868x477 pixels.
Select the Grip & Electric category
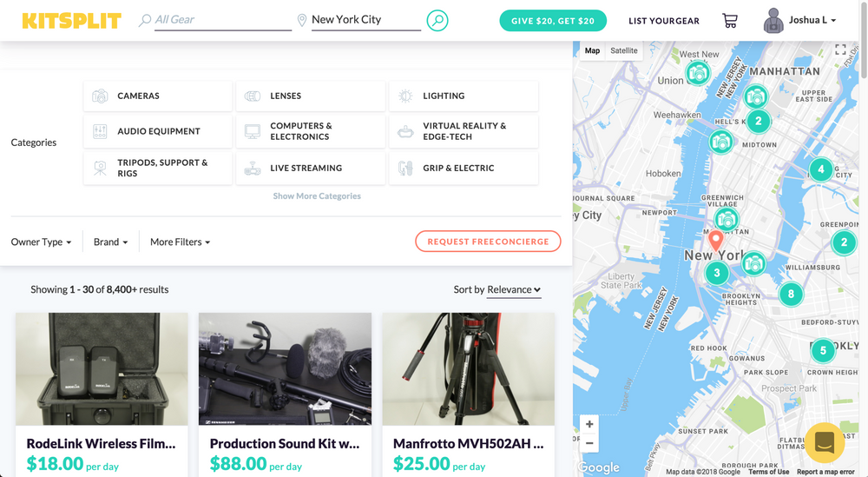coord(464,168)
